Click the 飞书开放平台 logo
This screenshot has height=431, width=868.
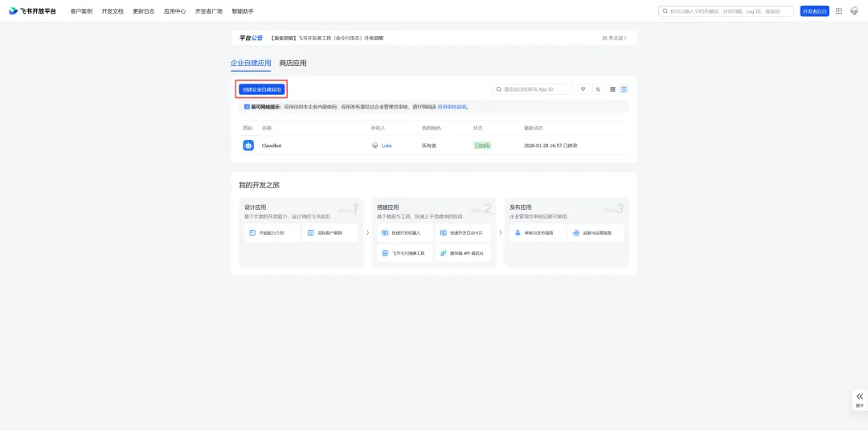(33, 11)
